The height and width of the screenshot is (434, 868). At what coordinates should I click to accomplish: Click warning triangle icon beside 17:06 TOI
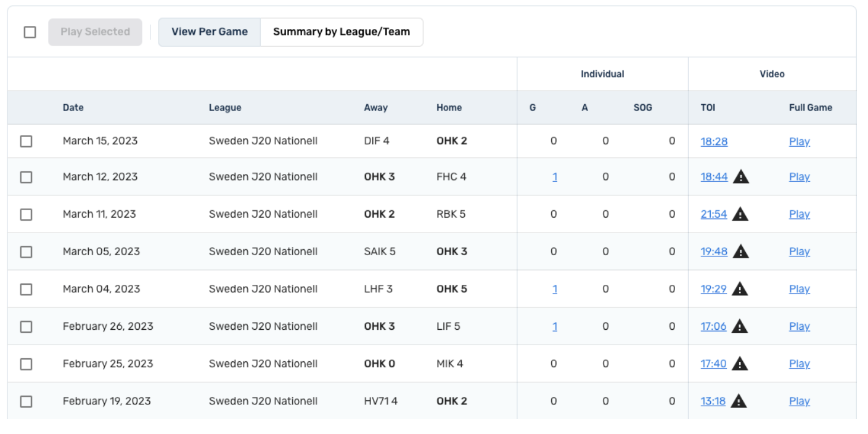740,327
